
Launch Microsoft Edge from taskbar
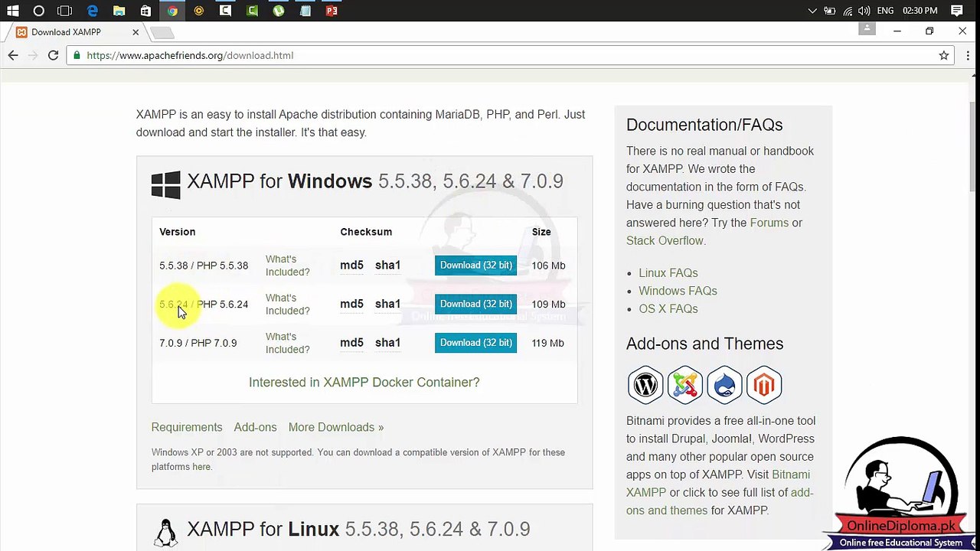[93, 11]
